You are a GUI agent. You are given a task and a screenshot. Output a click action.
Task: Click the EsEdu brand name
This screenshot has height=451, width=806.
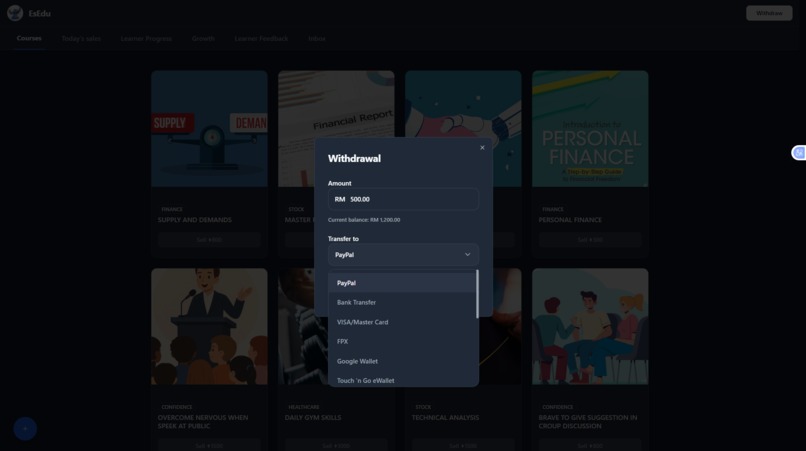[x=40, y=13]
